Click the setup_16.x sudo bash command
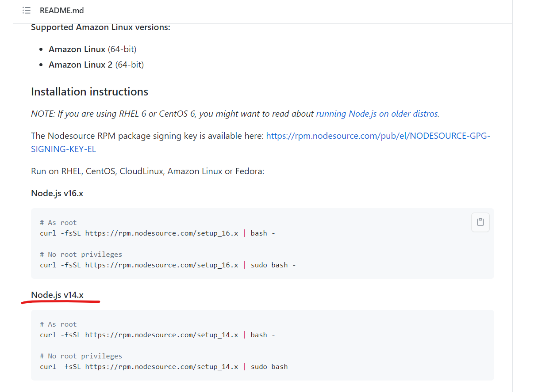This screenshot has height=392, width=534. tap(168, 265)
